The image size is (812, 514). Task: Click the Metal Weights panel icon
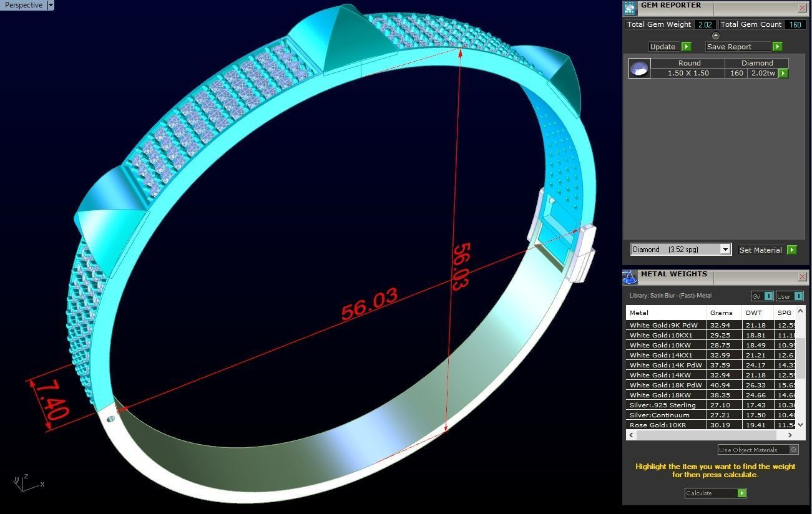click(x=629, y=277)
